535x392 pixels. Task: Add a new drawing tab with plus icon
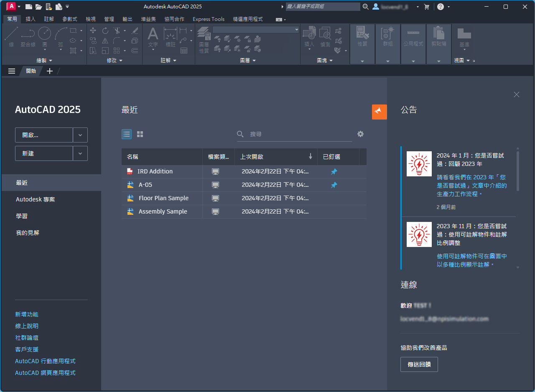49,71
